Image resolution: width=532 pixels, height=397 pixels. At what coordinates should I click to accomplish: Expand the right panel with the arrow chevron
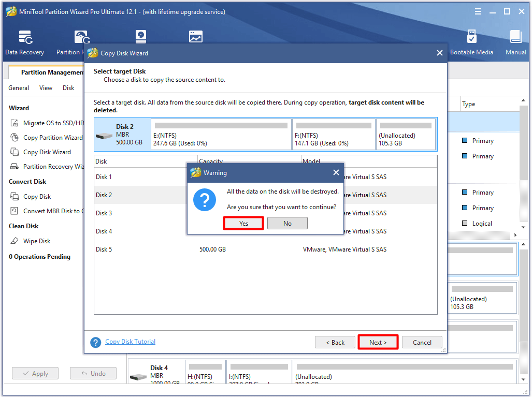[x=515, y=234]
